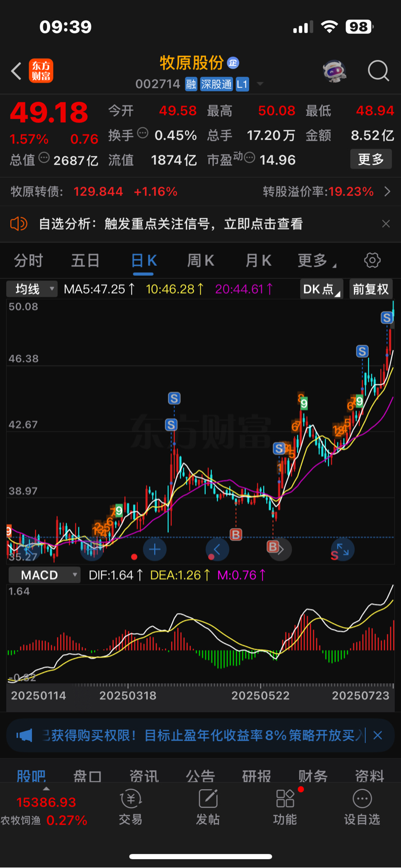401x868 pixels.
Task: Open the 牧原转债 convertible bond row arrow
Action: click(387, 192)
